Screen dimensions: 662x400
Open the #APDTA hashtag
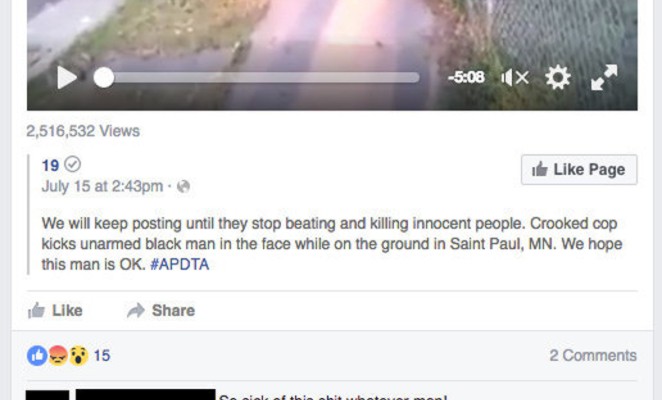(x=179, y=264)
